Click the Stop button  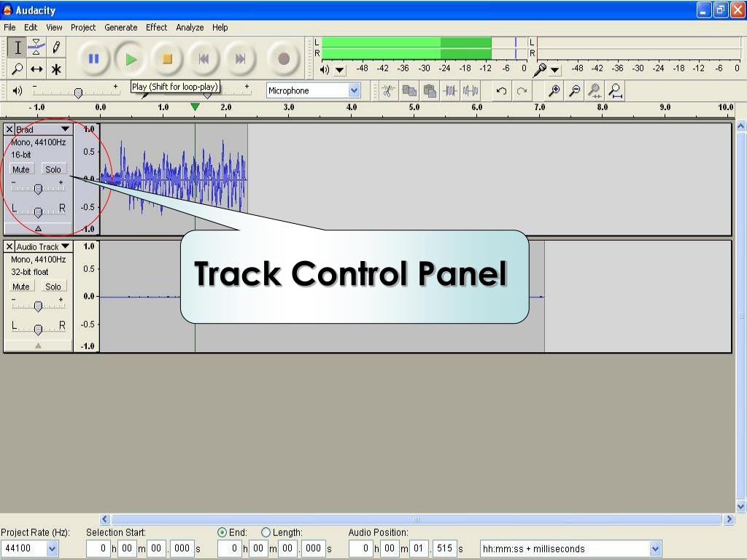coord(167,58)
